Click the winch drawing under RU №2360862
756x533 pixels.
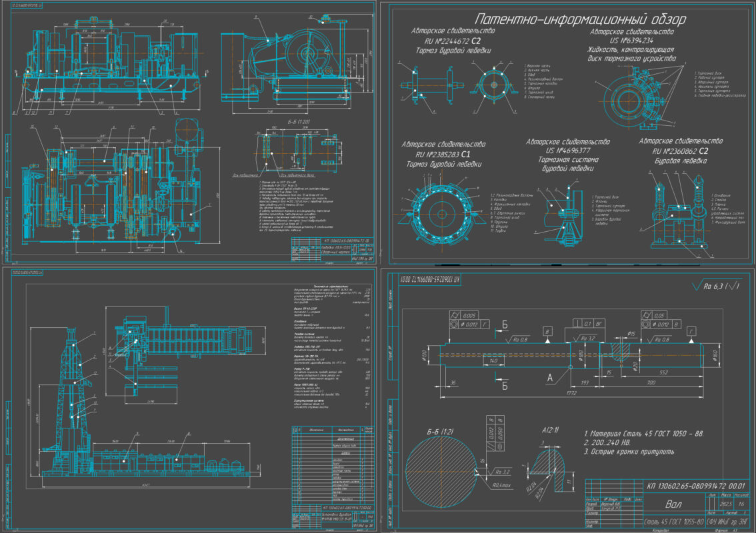pyautogui.click(x=680, y=213)
